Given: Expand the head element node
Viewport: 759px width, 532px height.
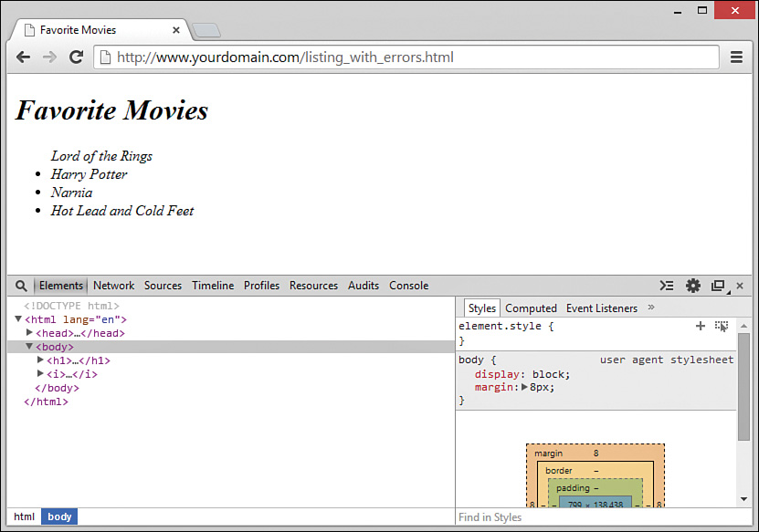Looking at the screenshot, I should 28,333.
